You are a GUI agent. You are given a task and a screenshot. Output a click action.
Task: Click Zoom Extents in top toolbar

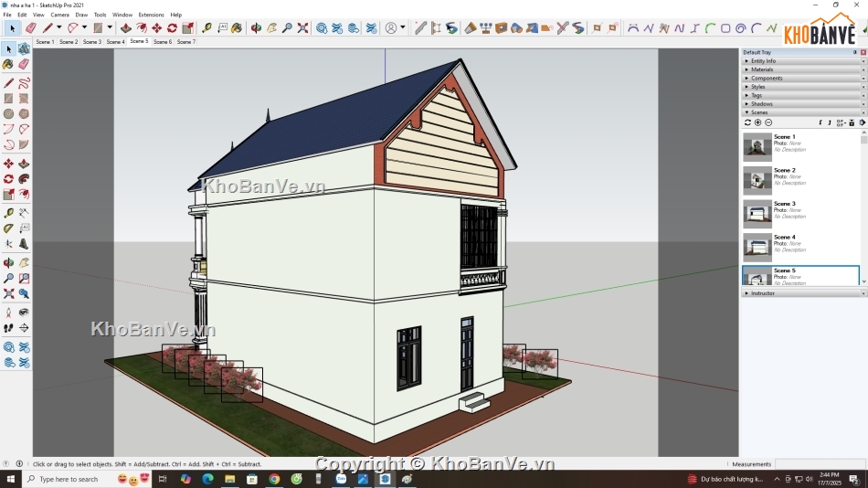[302, 27]
